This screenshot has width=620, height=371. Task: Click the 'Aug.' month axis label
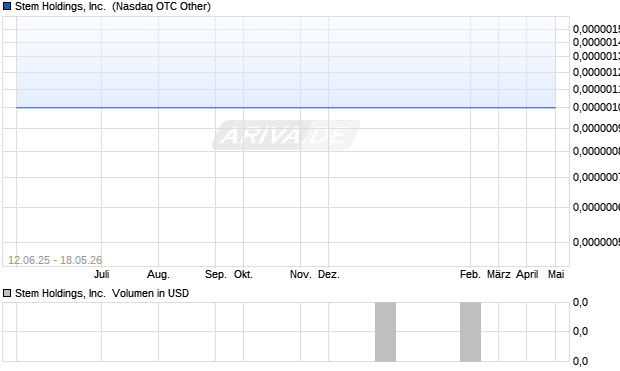pyautogui.click(x=158, y=274)
